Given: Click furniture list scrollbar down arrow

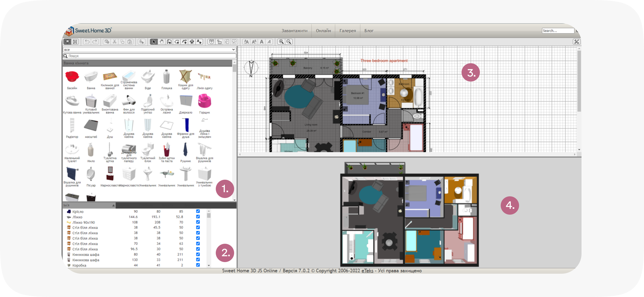Looking at the screenshot, I should coord(209,265).
